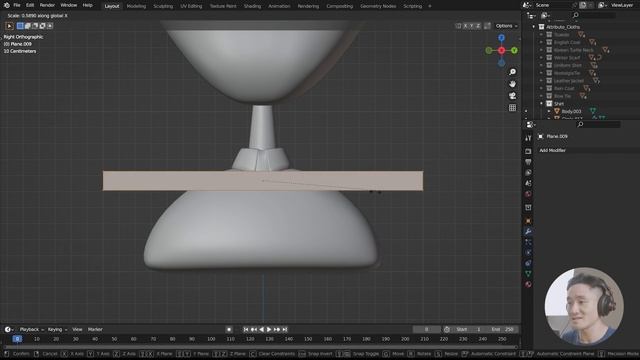Toggle camera view icon in viewport
The image size is (640, 360).
tap(512, 96)
